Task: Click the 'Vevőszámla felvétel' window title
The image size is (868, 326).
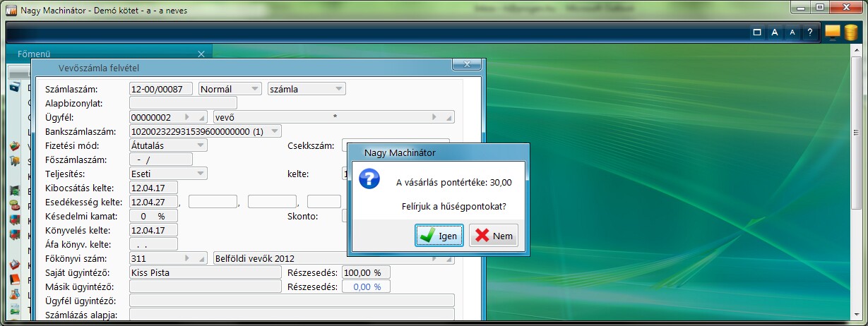Action: coord(100,68)
